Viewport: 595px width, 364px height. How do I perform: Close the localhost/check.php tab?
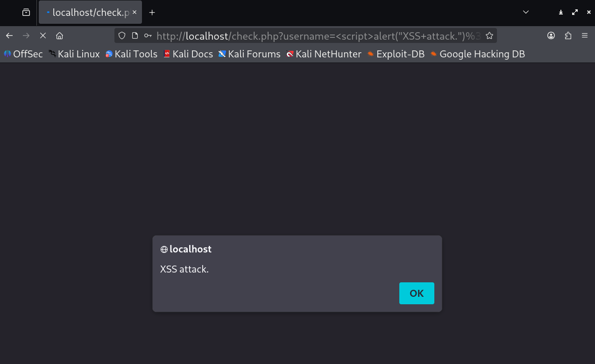pos(135,12)
